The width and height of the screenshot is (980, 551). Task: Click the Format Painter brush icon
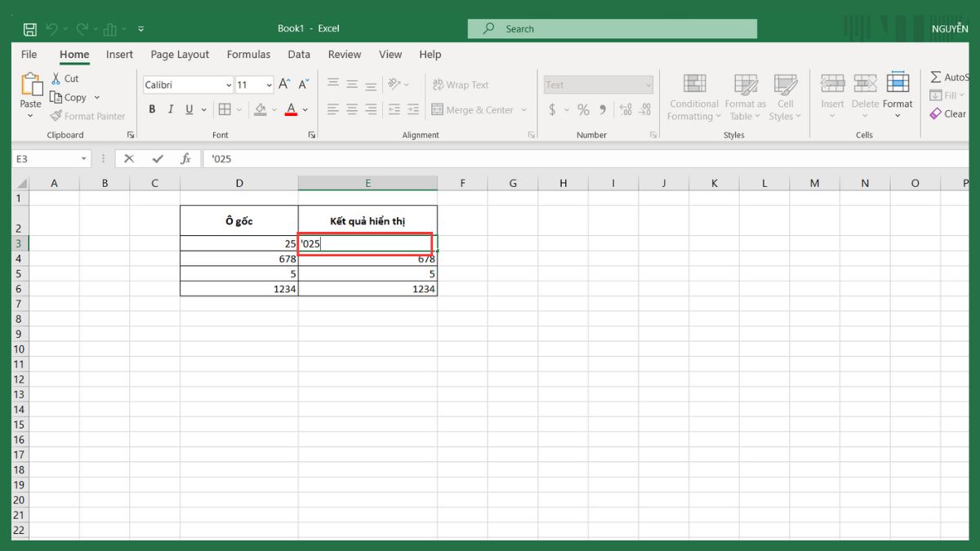coord(56,116)
